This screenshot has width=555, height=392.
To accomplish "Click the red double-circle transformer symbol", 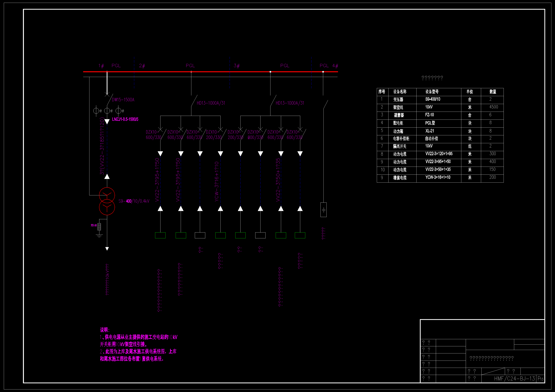I will tap(107, 201).
